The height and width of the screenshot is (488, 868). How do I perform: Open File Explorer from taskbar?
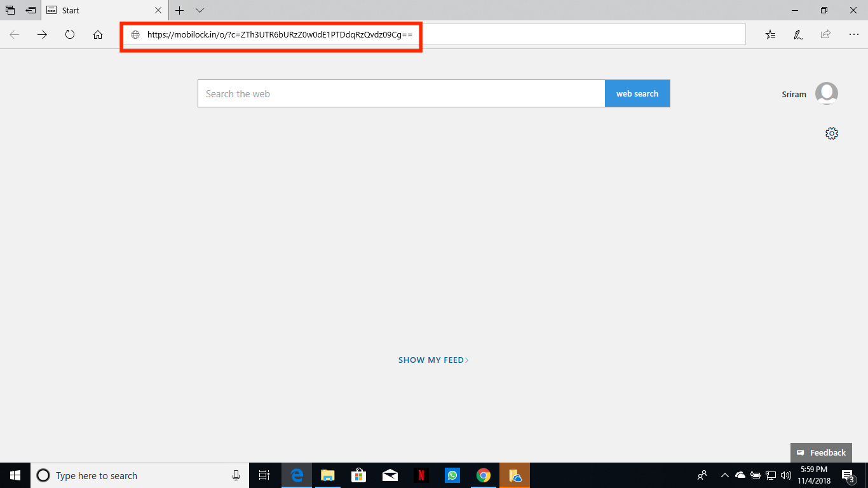coord(328,475)
